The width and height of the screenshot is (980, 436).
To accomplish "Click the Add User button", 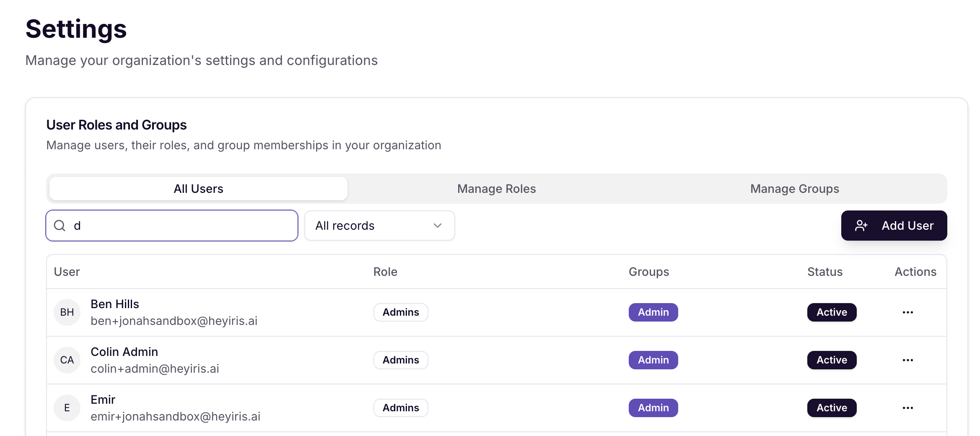I will (x=894, y=226).
